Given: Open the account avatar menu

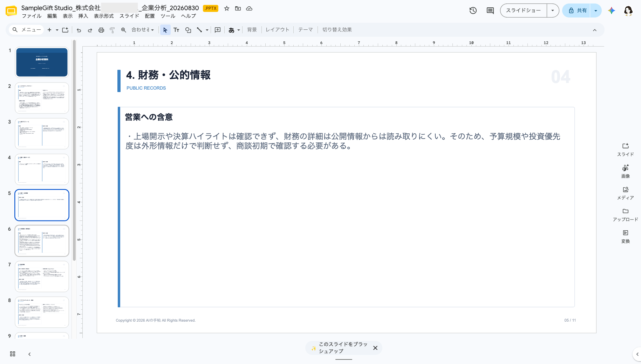Looking at the screenshot, I should coord(628,10).
